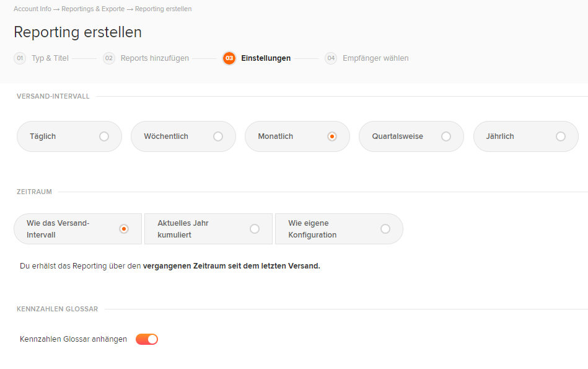Select Jährlich as the sending interval

(561, 136)
